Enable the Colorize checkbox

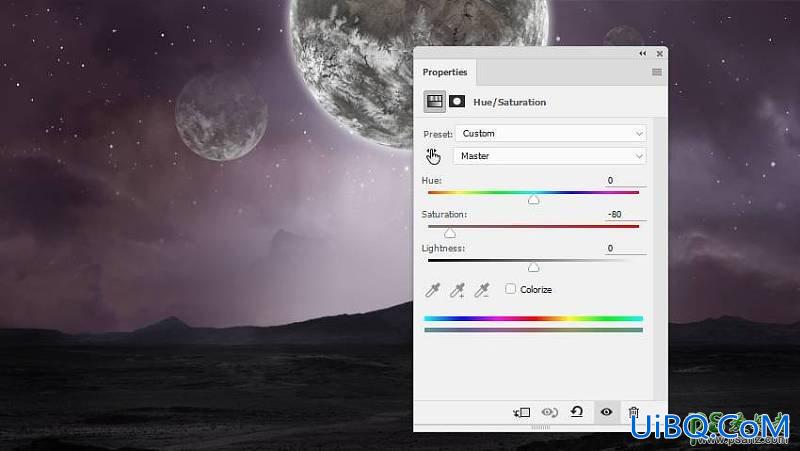(x=510, y=289)
